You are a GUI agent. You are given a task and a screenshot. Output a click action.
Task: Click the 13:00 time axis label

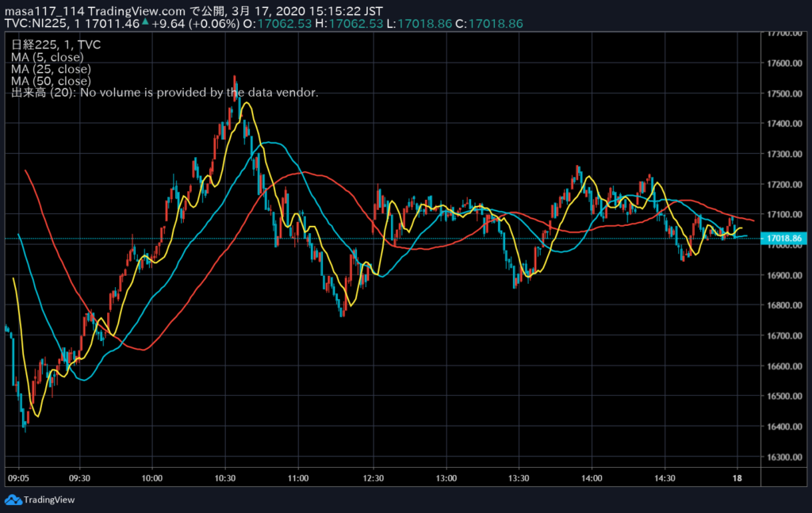(x=446, y=478)
